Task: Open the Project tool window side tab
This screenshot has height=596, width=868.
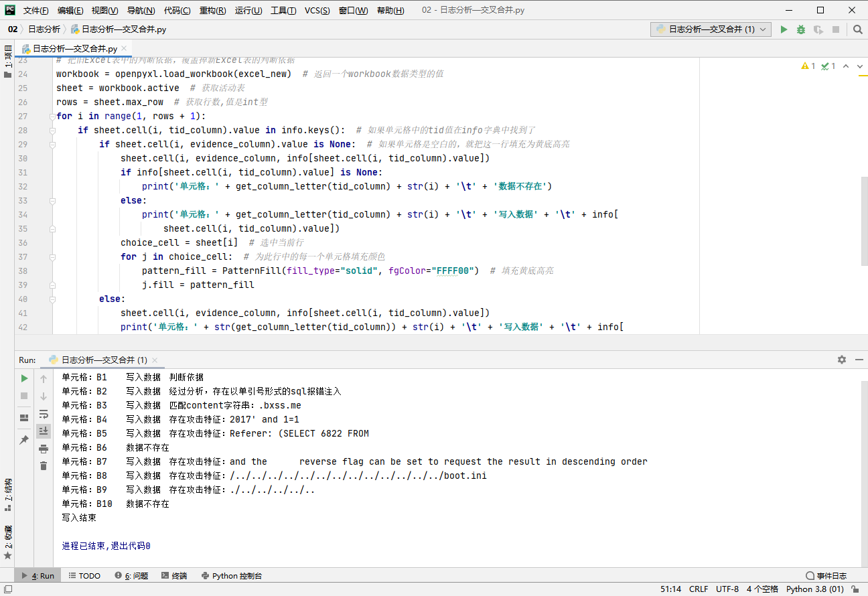Action: (8, 62)
